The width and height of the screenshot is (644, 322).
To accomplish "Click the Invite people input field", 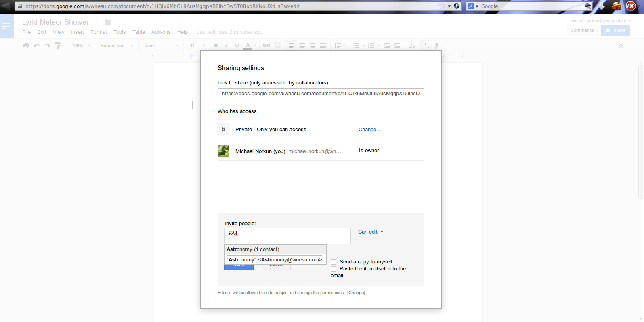I will 287,236.
